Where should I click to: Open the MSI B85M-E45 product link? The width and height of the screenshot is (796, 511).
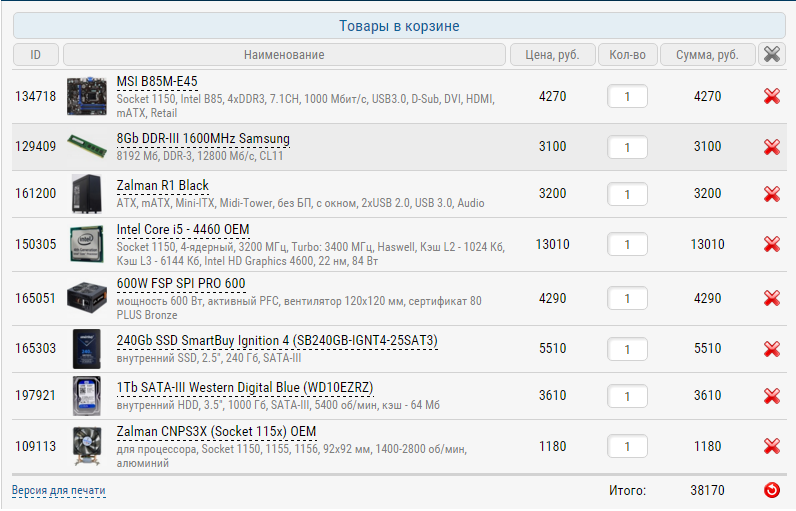click(x=157, y=82)
